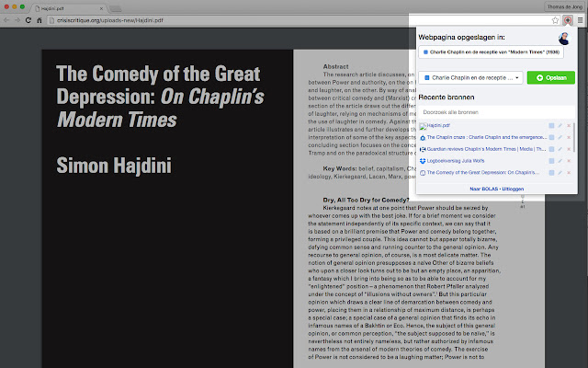
Task: Click the recent sources list scrollbar
Action: click(x=574, y=135)
